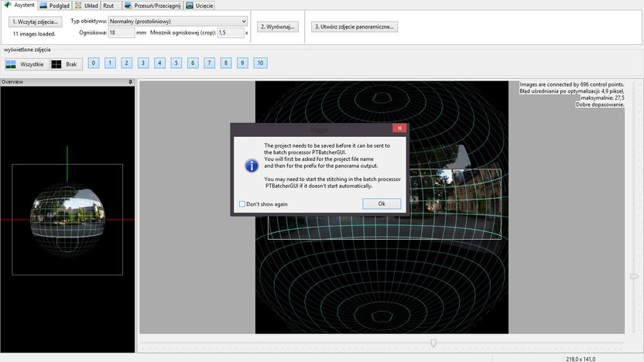Switch to the Ucięcie tab
Image resolution: width=644 pixels, height=362 pixels.
coord(200,5)
